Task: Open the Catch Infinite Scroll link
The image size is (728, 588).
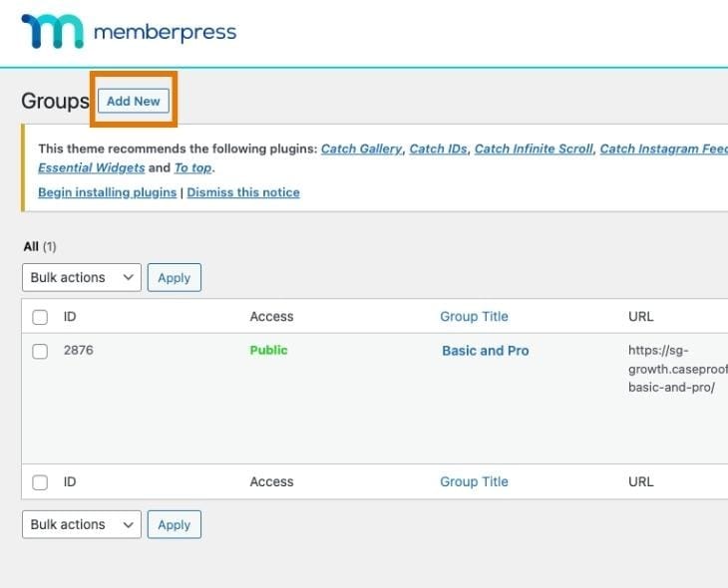Action: [533, 148]
